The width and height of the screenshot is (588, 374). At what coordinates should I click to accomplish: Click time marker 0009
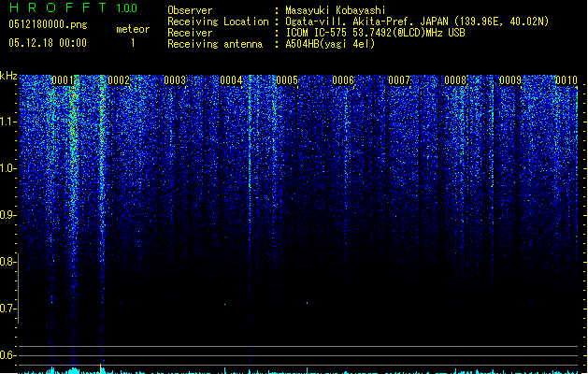(x=510, y=80)
